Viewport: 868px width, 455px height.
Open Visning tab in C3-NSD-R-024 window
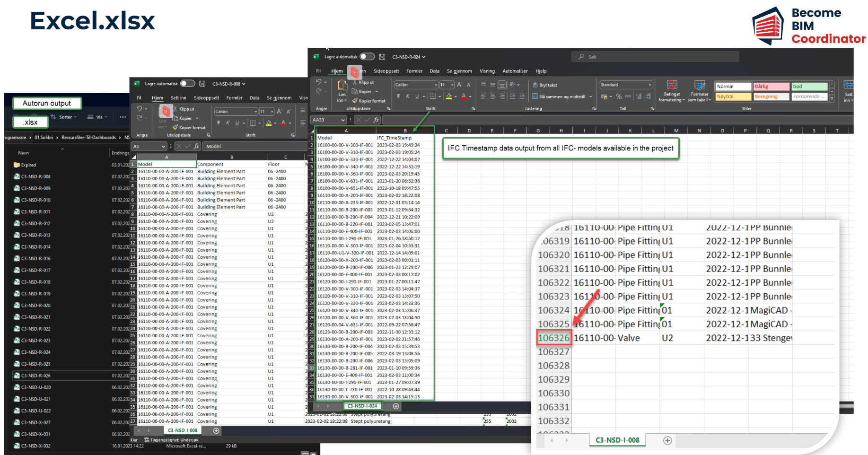click(x=487, y=71)
